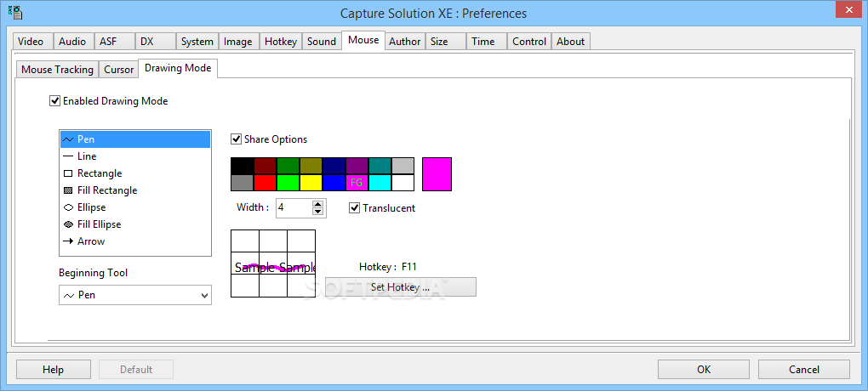Pick the black color swatch

point(242,166)
